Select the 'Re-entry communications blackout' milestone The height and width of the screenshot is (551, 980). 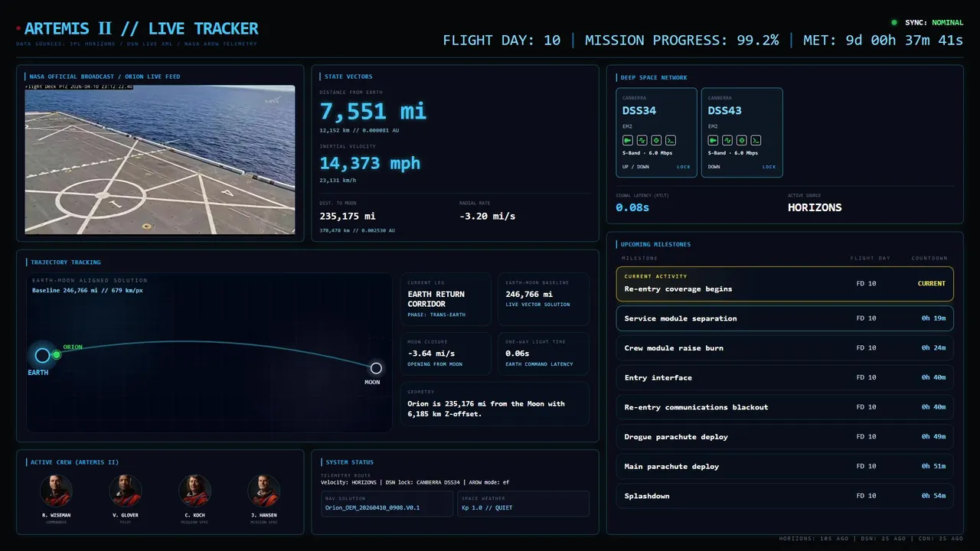click(785, 407)
